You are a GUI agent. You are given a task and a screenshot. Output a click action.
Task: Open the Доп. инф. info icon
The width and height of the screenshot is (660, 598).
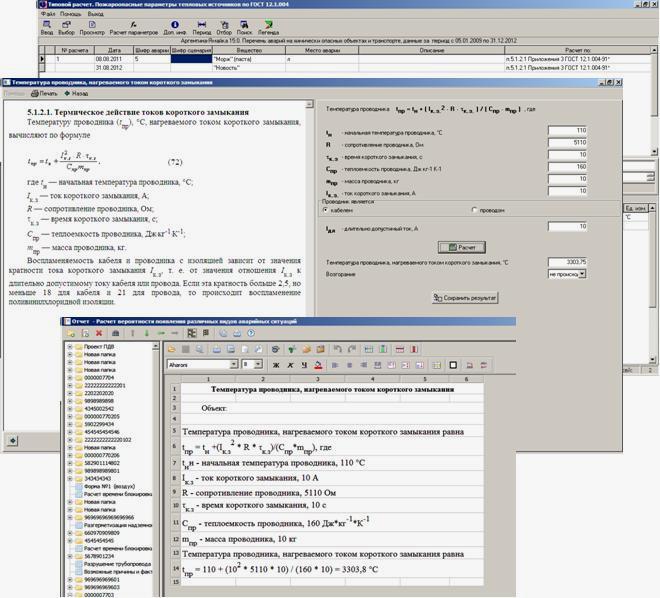click(x=175, y=28)
